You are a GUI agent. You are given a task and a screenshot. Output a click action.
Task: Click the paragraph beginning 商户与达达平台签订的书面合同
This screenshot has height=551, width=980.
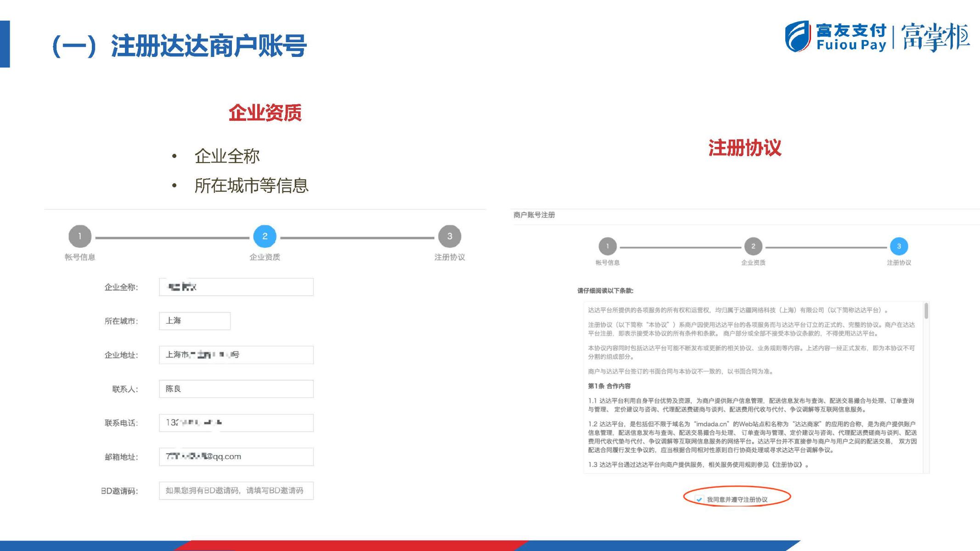(681, 371)
